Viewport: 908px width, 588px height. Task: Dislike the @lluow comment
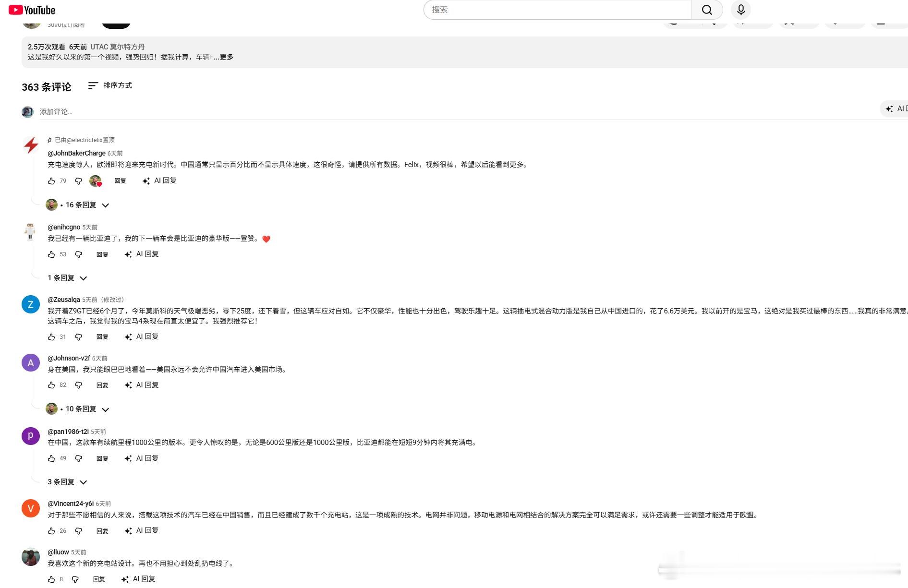[x=75, y=579]
